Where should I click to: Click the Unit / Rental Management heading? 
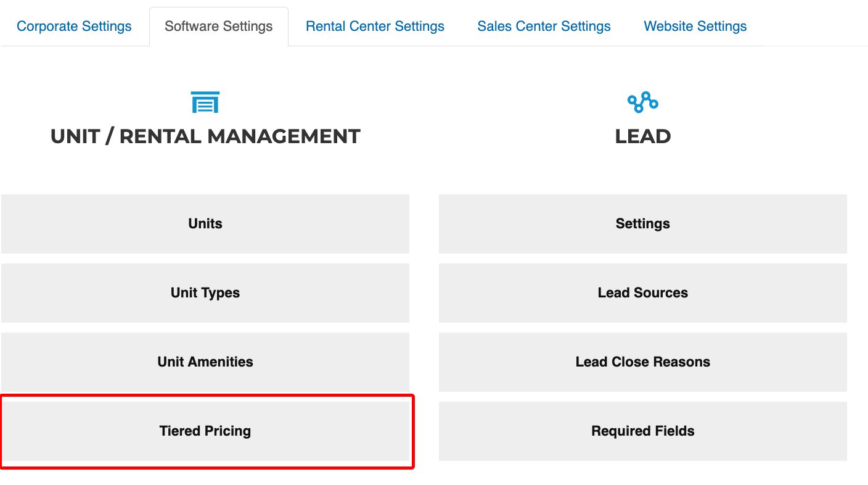point(205,136)
